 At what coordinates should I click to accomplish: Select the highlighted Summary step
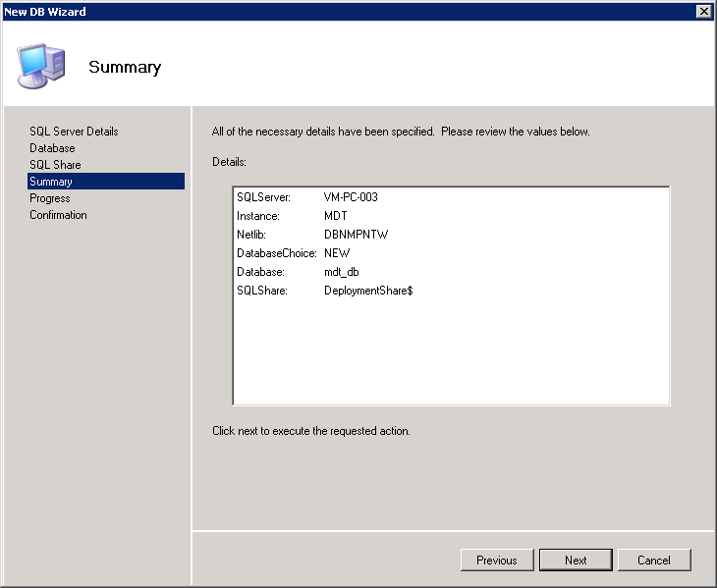coord(51,182)
